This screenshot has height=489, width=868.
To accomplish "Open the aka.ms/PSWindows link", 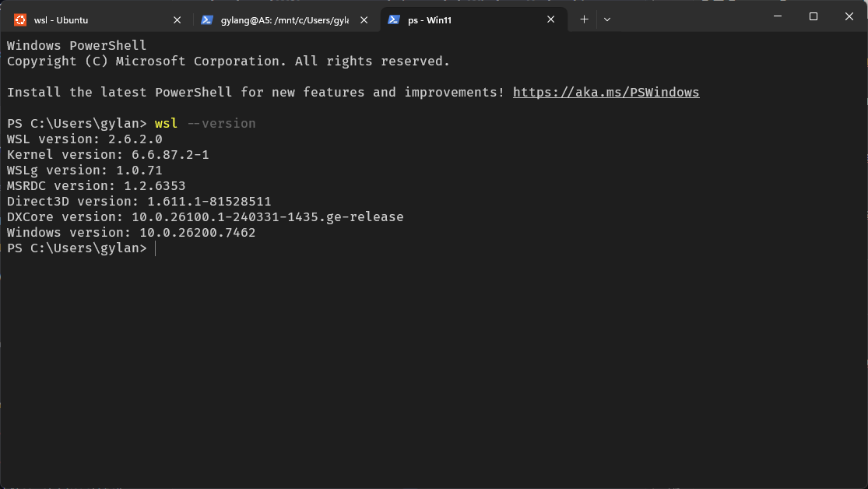I will click(606, 93).
